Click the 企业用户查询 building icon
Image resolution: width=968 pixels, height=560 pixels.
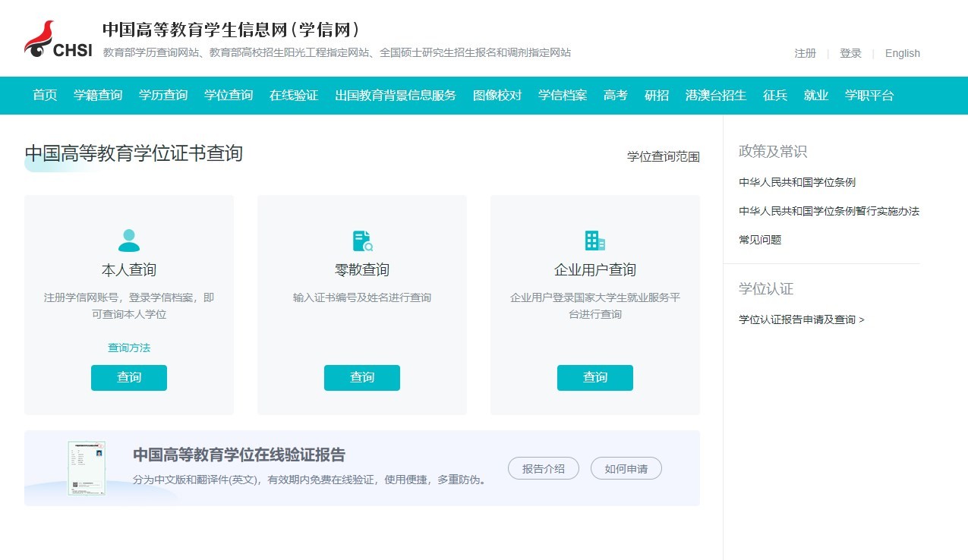(594, 241)
